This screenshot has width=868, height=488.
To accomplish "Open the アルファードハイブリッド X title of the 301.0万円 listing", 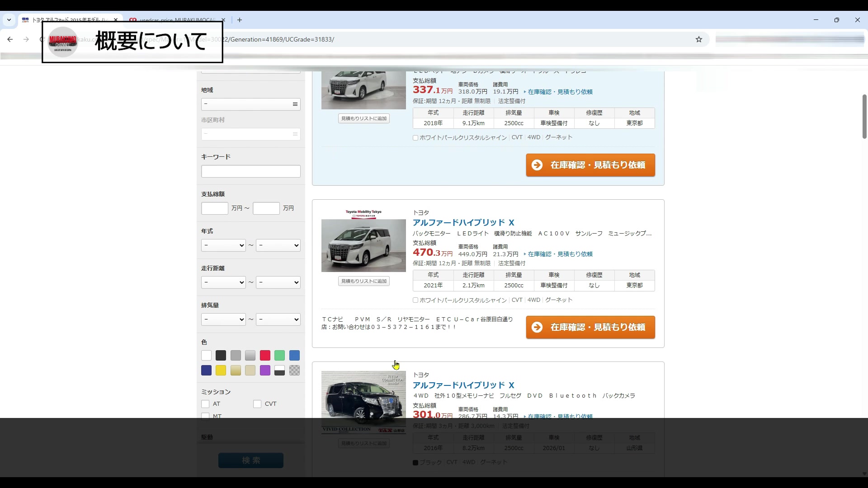I will pos(463,385).
